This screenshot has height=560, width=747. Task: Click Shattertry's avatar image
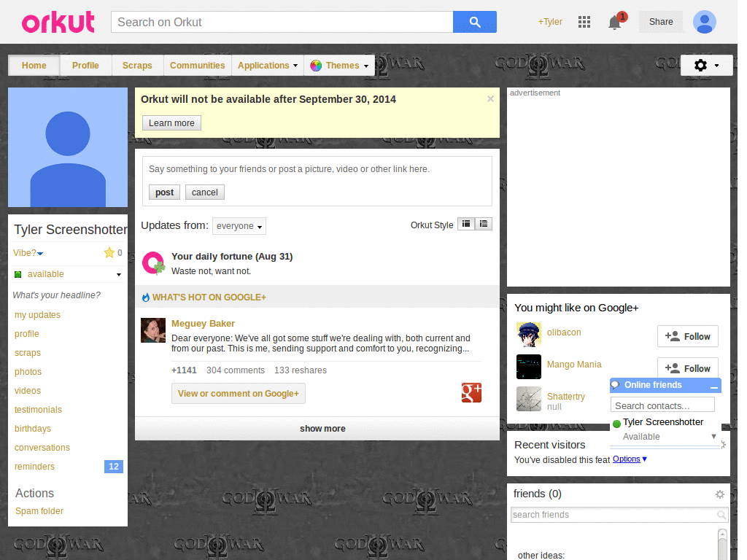pyautogui.click(x=529, y=399)
